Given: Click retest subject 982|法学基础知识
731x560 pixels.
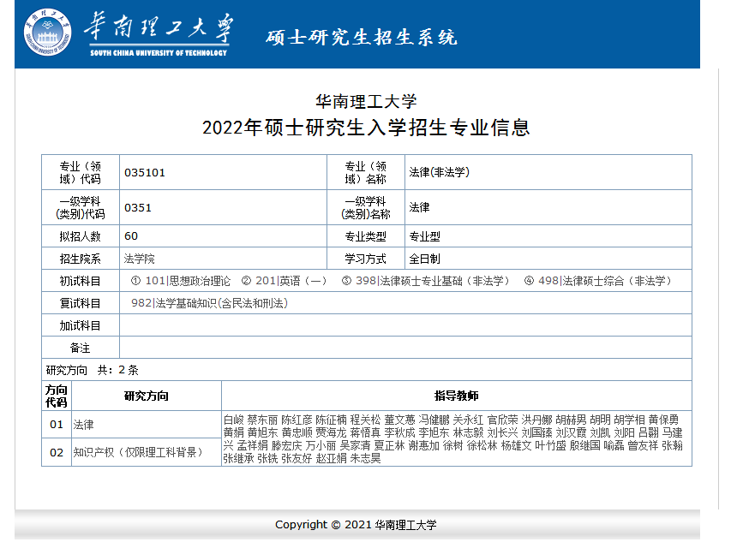Looking at the screenshot, I should tap(209, 303).
